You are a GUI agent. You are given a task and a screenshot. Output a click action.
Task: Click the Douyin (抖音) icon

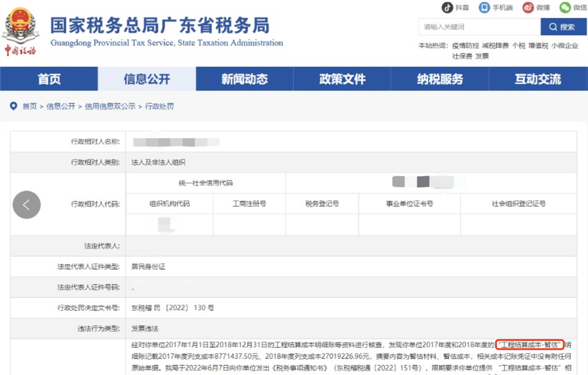tap(447, 7)
